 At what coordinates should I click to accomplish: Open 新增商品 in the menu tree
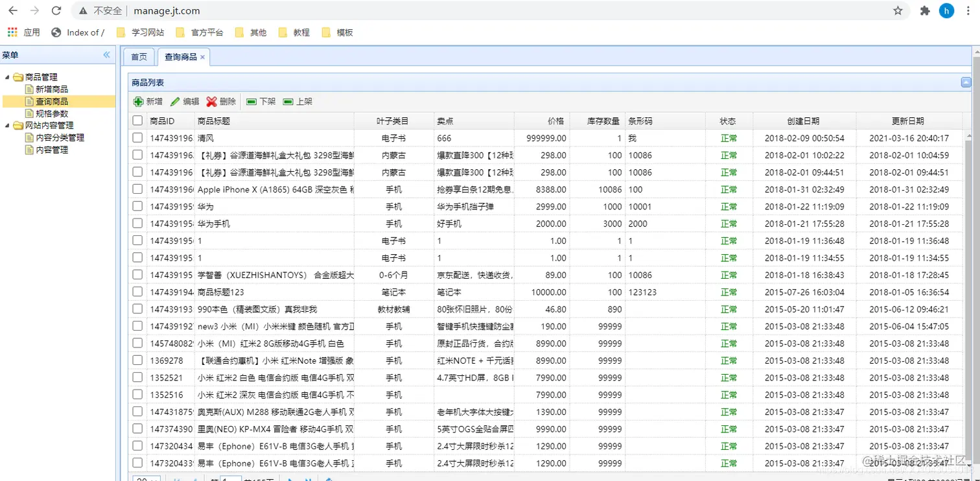click(x=51, y=89)
